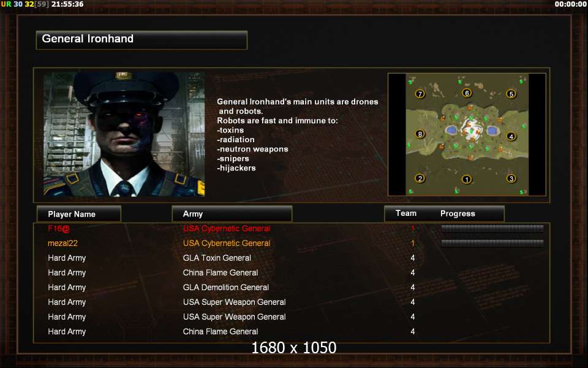
Task: Click the Progress column header
Action: tap(458, 213)
